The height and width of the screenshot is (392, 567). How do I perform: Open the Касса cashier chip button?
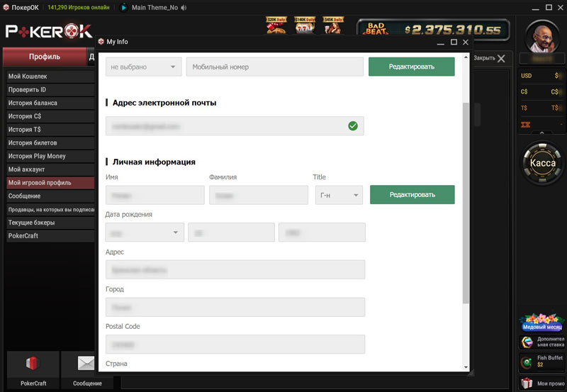coord(543,163)
